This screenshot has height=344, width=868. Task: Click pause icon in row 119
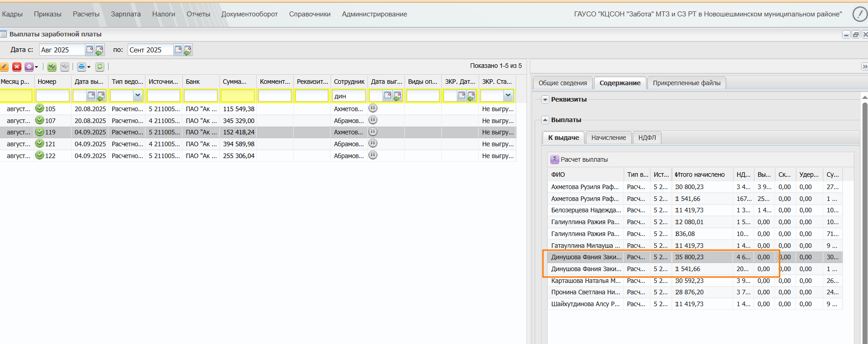pyautogui.click(x=373, y=132)
